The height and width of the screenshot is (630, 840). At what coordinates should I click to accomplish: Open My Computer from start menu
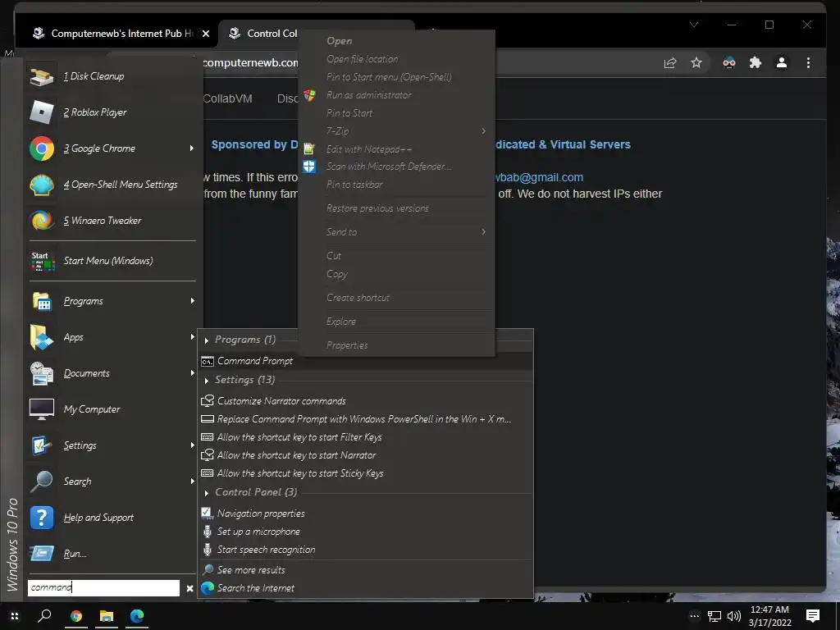click(112, 409)
